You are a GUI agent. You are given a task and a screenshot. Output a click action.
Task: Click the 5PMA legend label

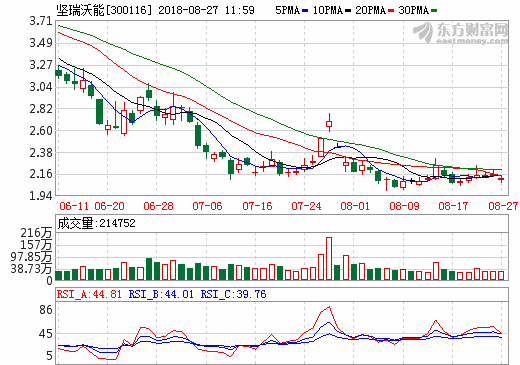click(287, 10)
